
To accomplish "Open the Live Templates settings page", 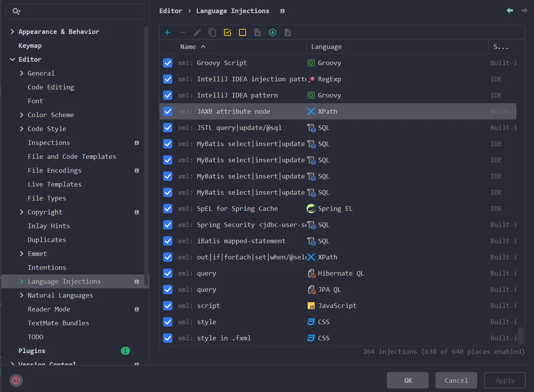I will (x=55, y=184).
